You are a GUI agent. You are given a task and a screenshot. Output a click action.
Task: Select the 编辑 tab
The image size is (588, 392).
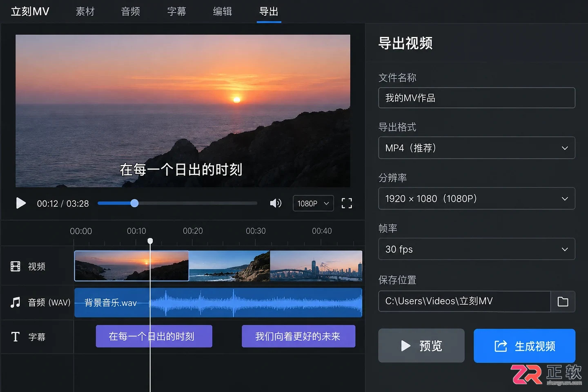(x=223, y=11)
